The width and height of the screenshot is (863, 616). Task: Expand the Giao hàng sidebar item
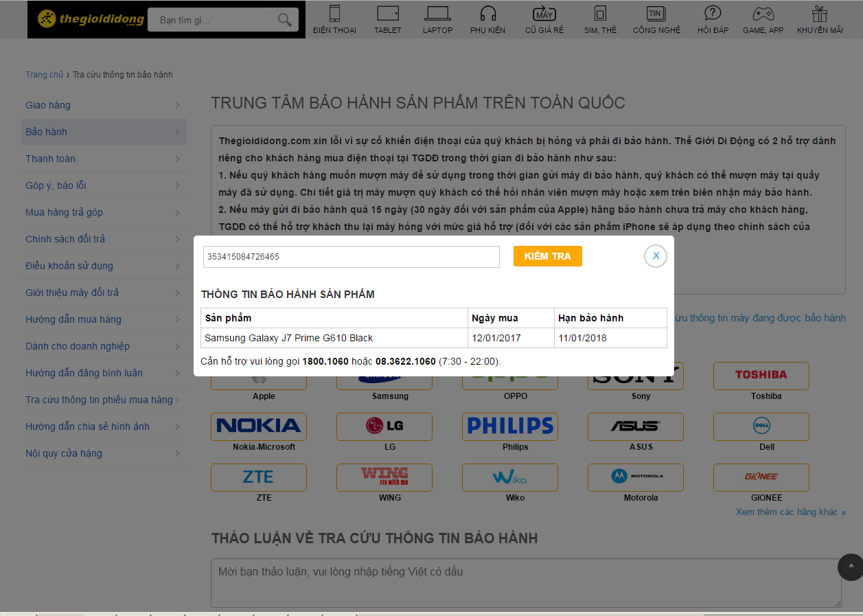104,105
